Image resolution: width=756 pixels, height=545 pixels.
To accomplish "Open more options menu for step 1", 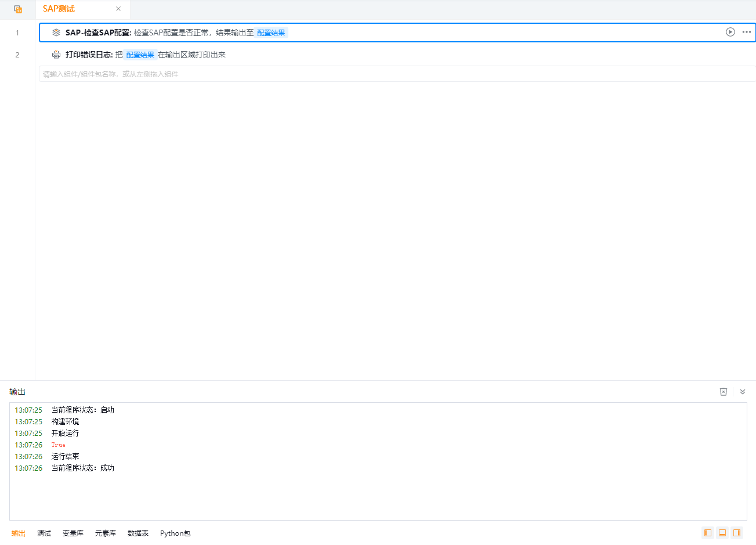I will (x=746, y=32).
